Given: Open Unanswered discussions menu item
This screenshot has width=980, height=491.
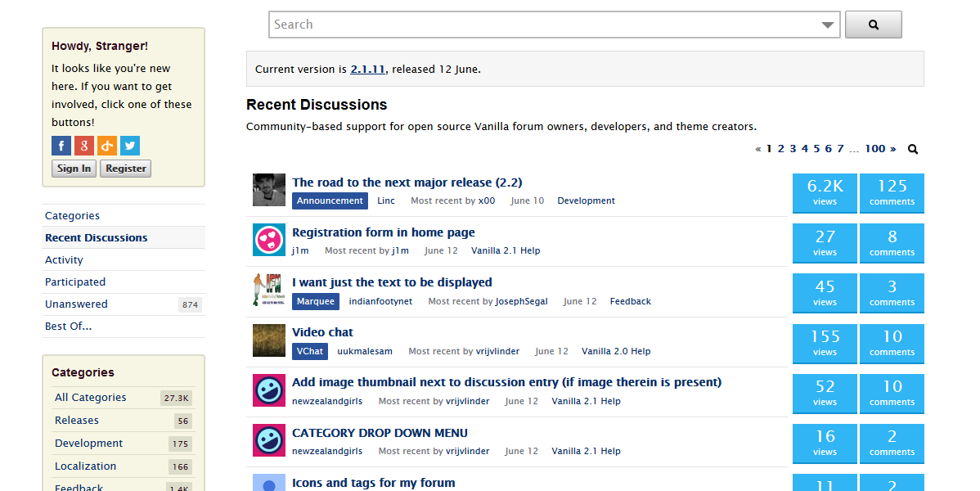Looking at the screenshot, I should click(124, 304).
